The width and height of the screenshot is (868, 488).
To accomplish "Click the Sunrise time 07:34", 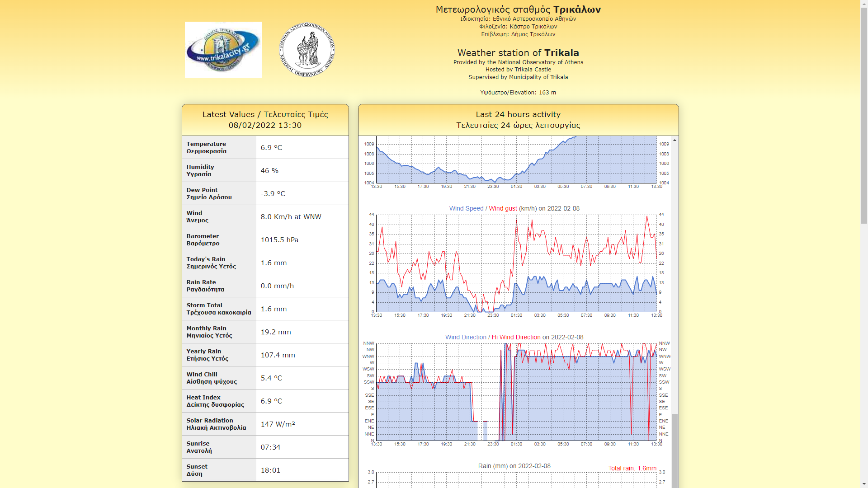I will [270, 447].
